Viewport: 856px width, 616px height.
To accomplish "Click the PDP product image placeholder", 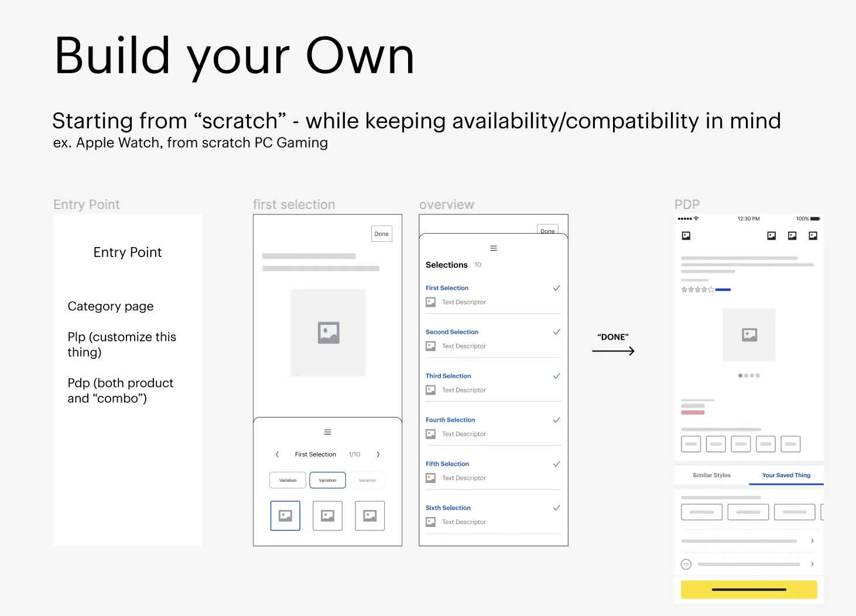I will tap(749, 334).
